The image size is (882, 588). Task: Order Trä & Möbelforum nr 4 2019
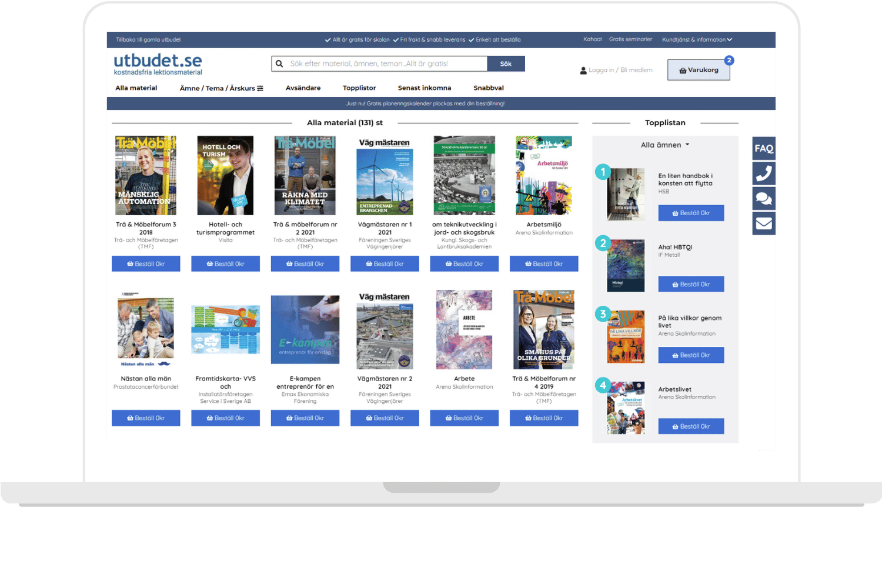544,418
